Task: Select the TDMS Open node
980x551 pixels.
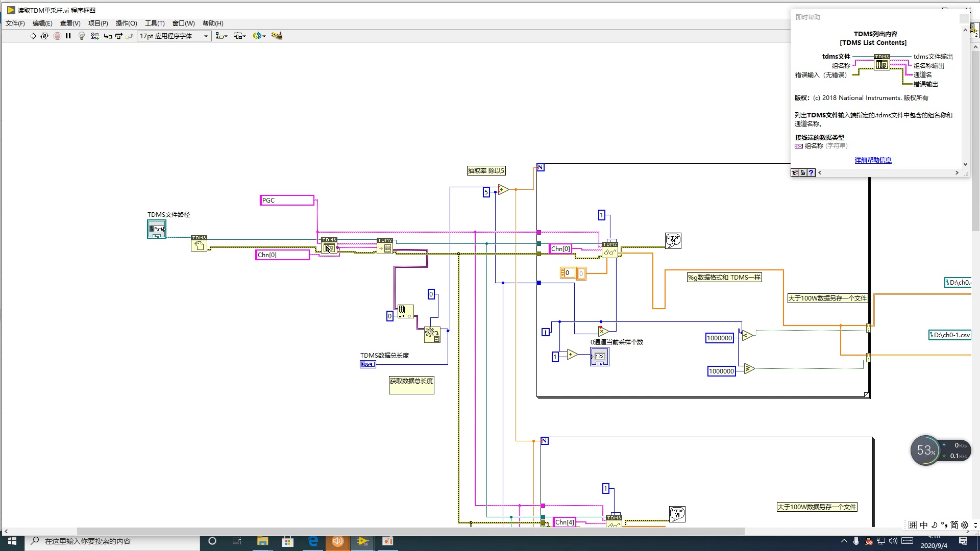Action: click(199, 243)
